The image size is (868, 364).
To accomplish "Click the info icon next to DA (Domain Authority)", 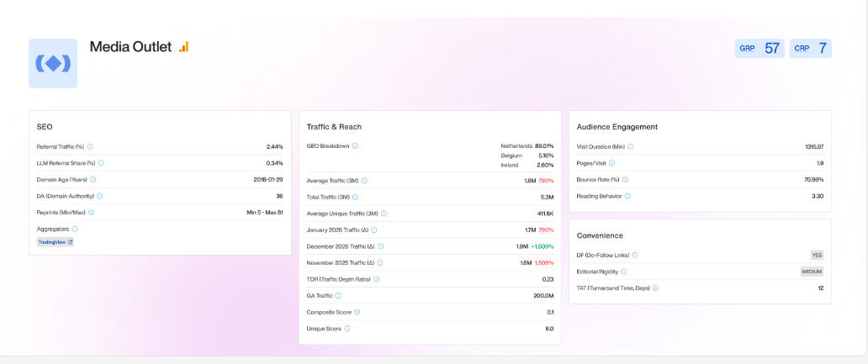I will pos(99,196).
